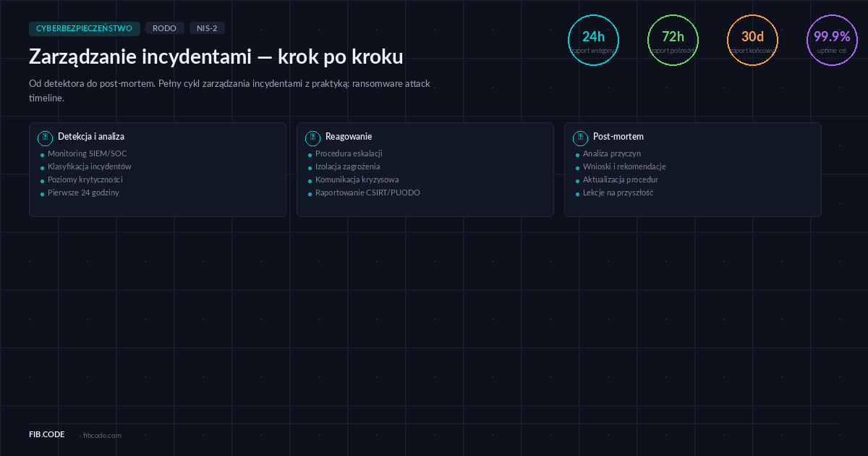
Task: Click the Post-mortem card icon
Action: click(x=580, y=138)
